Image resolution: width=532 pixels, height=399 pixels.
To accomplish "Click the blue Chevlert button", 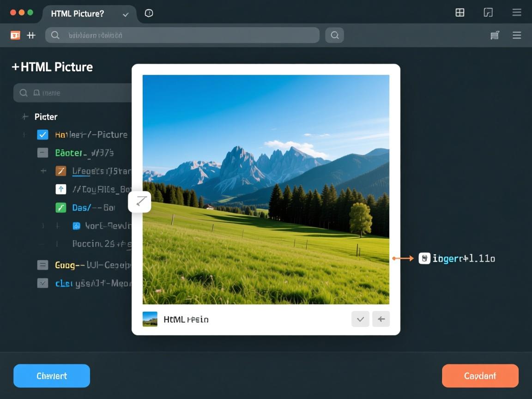I will coord(52,376).
